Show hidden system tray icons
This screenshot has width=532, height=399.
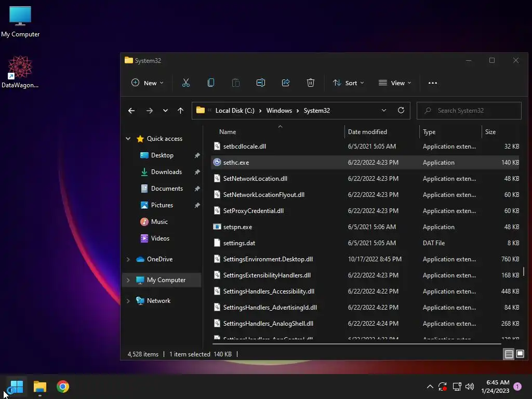430,387
